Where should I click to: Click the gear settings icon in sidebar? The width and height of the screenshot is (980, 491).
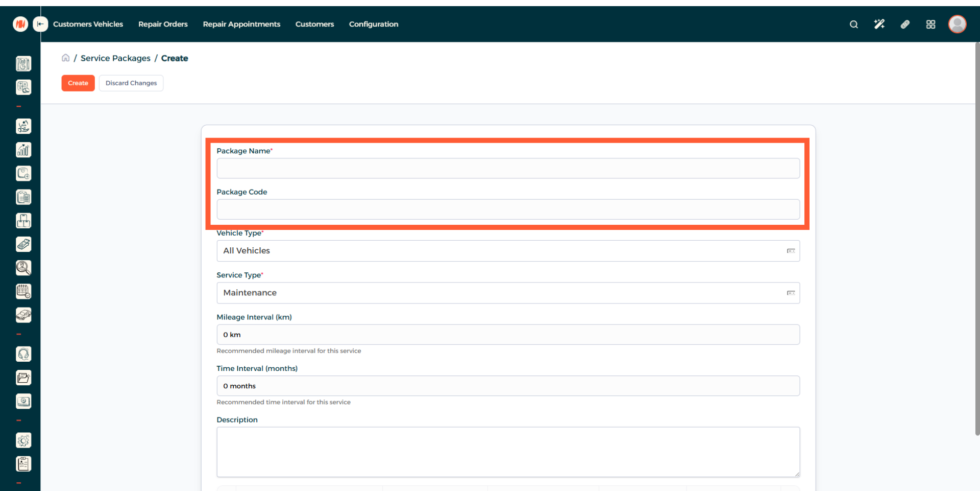[x=23, y=440]
